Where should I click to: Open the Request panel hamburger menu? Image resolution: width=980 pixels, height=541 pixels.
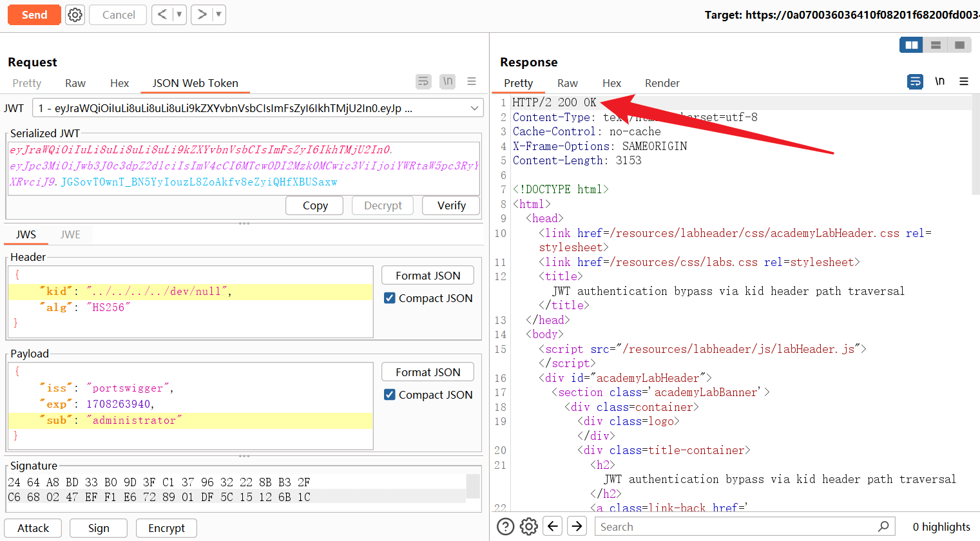pos(472,81)
